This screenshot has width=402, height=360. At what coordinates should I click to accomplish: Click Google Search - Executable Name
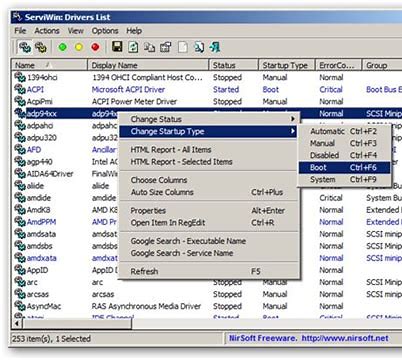pos(209,241)
